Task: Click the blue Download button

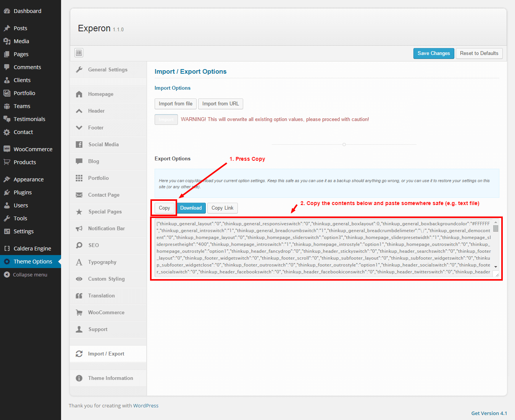Action: click(x=191, y=208)
